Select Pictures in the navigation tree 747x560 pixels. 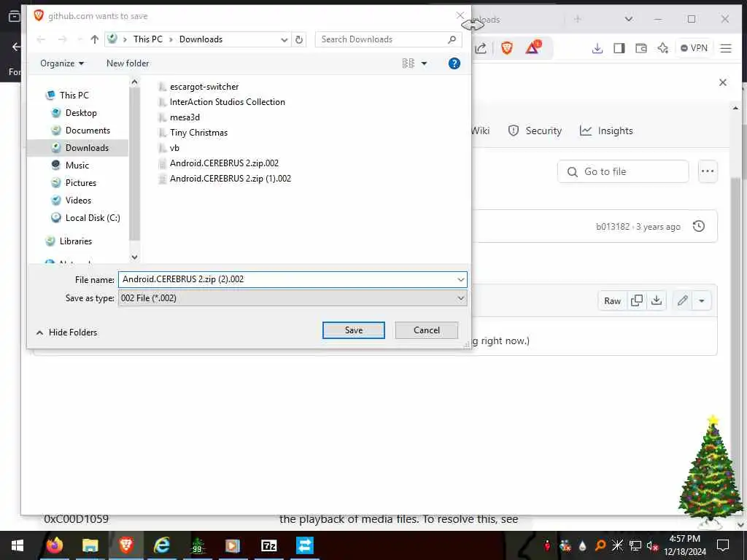point(80,183)
